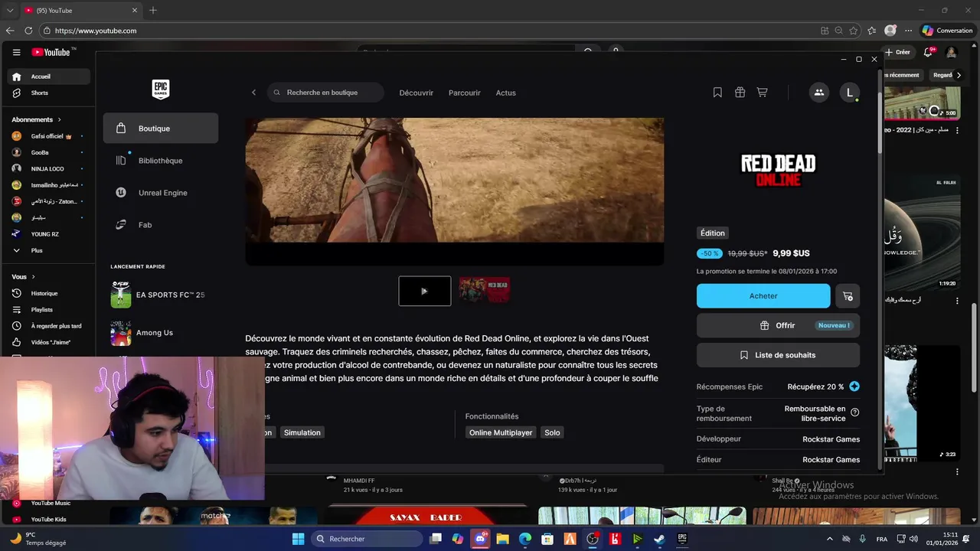Refresh the browser page
Image resolution: width=980 pixels, height=551 pixels.
[x=28, y=31]
